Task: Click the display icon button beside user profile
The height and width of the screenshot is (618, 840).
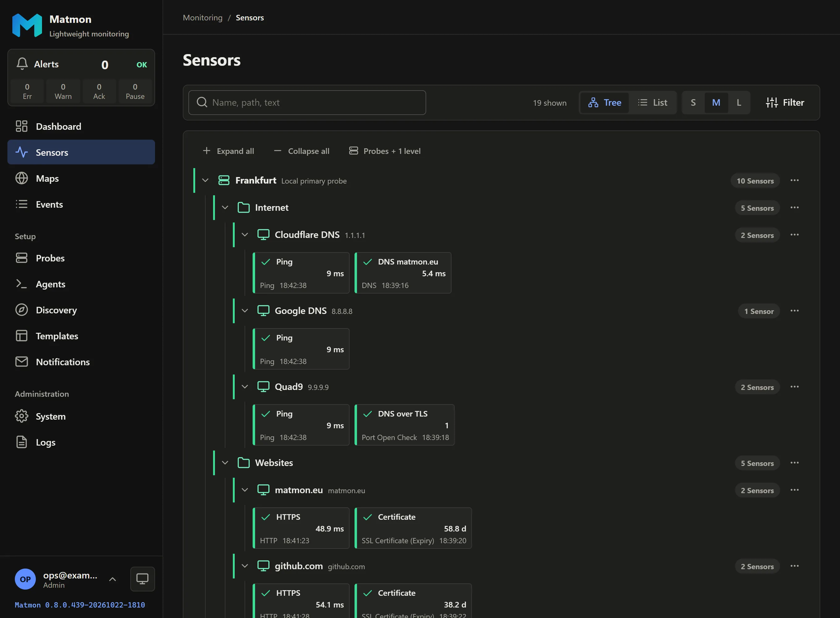Action: (x=142, y=579)
